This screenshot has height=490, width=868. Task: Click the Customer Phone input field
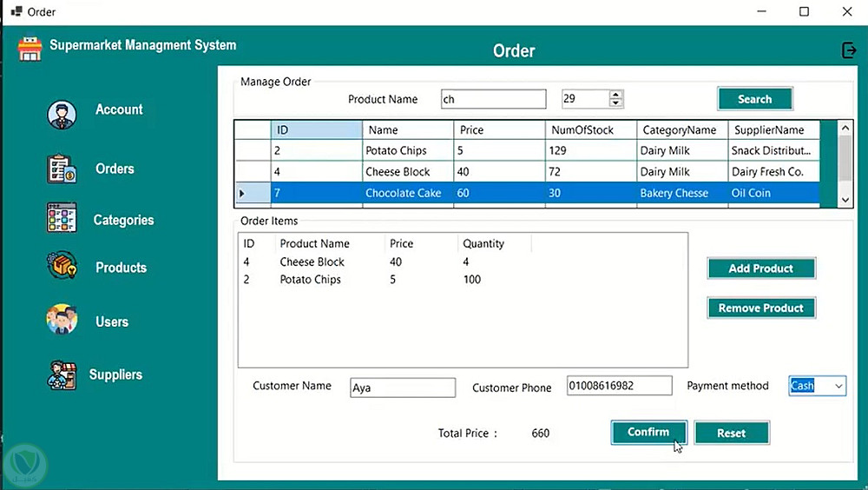(619, 386)
